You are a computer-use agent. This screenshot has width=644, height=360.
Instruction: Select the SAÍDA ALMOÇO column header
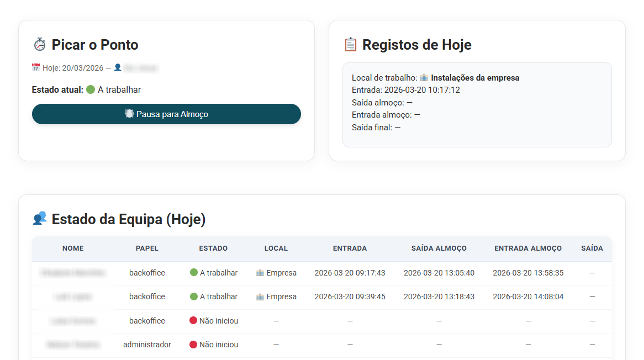click(x=439, y=248)
